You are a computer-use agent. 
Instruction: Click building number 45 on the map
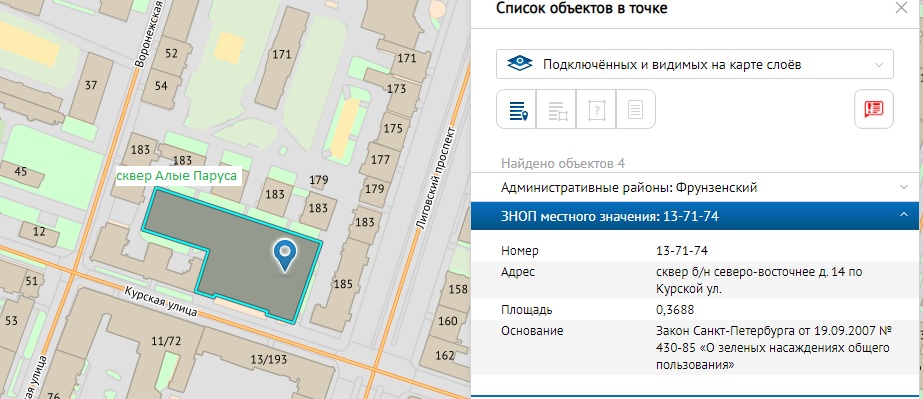(x=21, y=172)
